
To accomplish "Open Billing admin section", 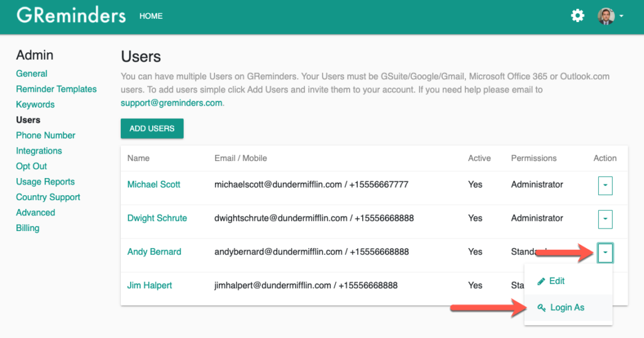I will [28, 228].
